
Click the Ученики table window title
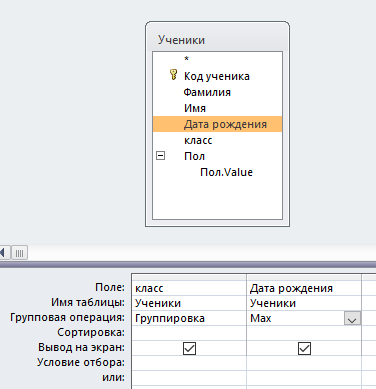(x=181, y=40)
